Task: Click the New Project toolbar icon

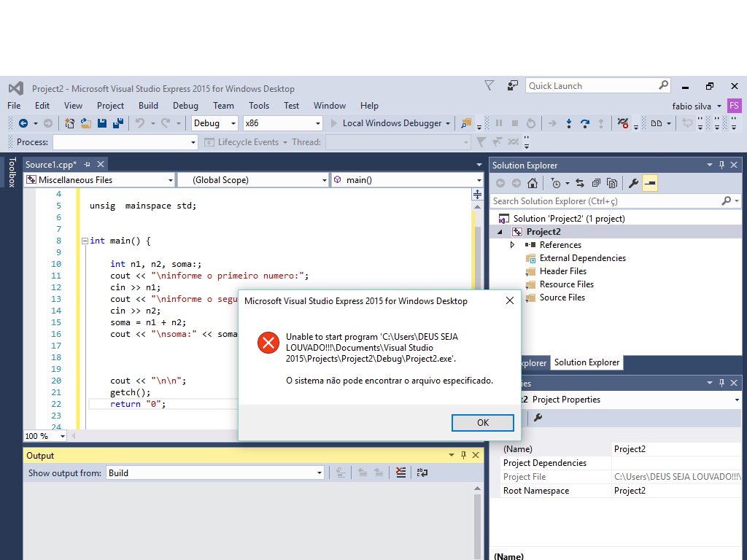Action: coord(69,123)
